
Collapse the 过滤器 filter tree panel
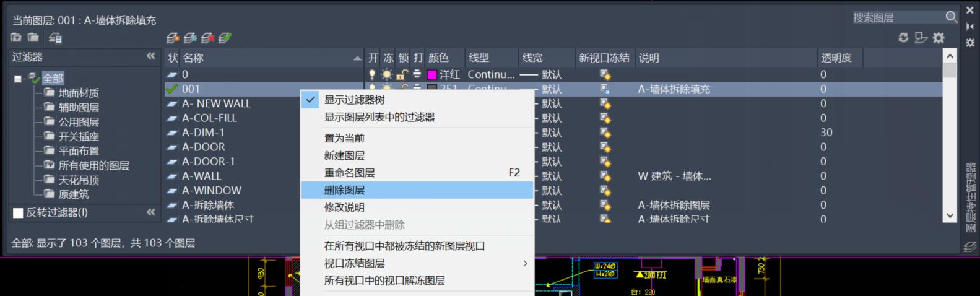151,56
